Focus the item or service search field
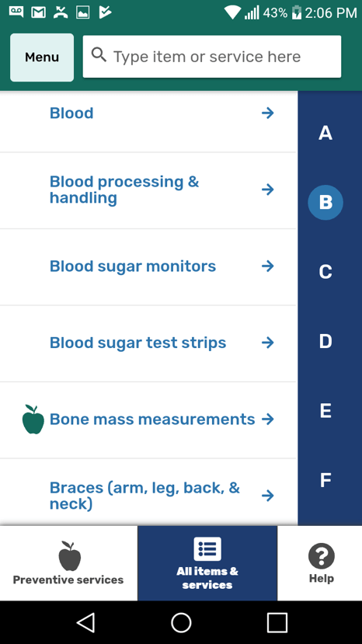Image resolution: width=362 pixels, height=644 pixels. (212, 56)
